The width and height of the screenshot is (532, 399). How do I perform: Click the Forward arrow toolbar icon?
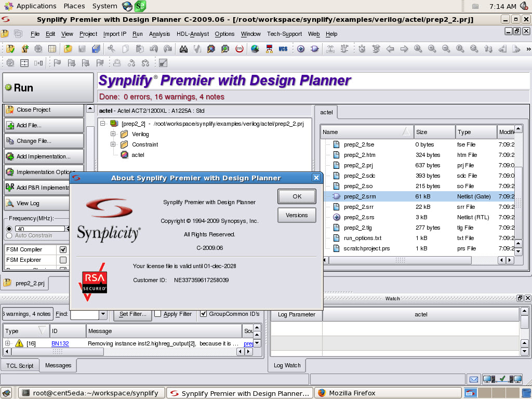404,49
